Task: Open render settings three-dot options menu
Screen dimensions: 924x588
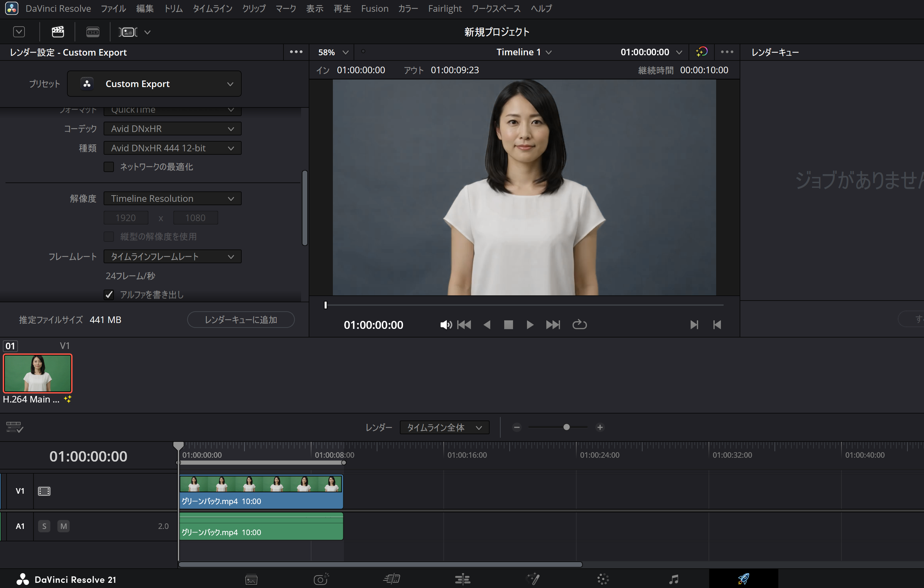Action: click(x=296, y=52)
